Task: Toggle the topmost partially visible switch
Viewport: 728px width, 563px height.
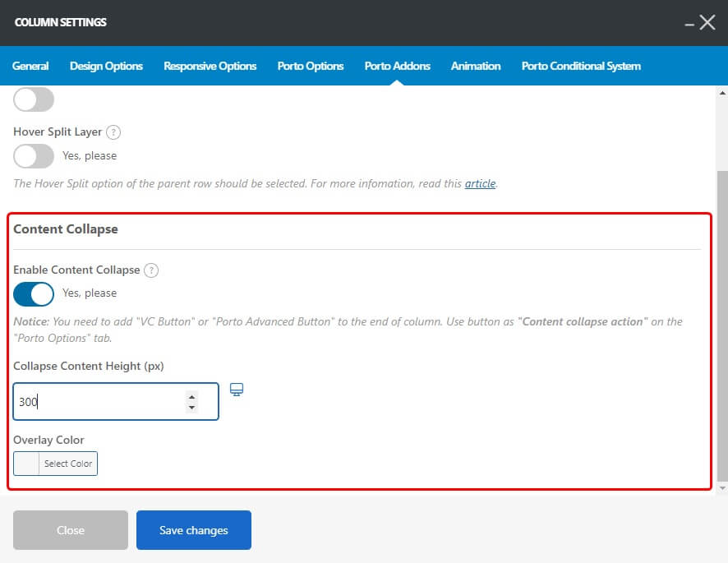Action: (x=34, y=100)
